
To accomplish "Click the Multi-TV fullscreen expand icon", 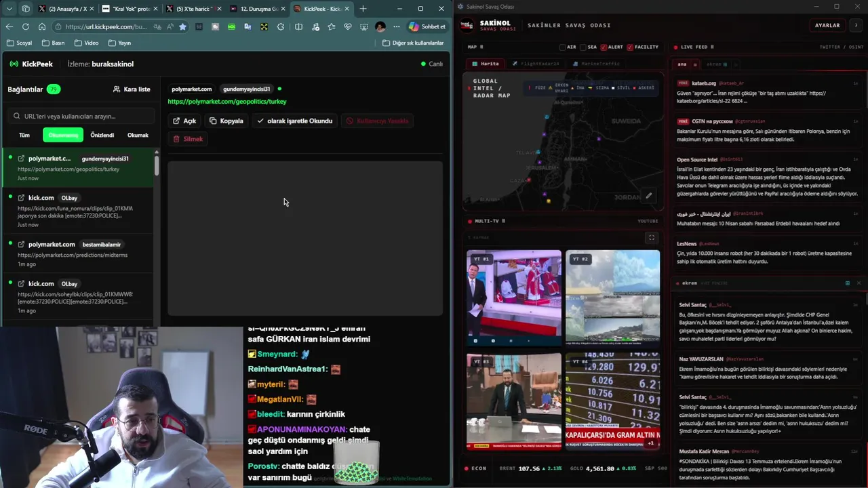I will point(652,238).
